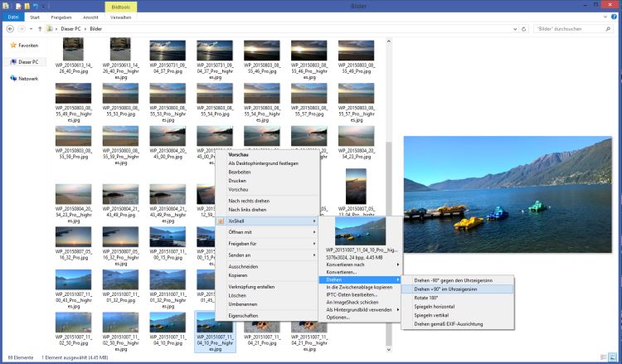
Task: Click the Dieser PC computer icon
Action: click(13, 61)
